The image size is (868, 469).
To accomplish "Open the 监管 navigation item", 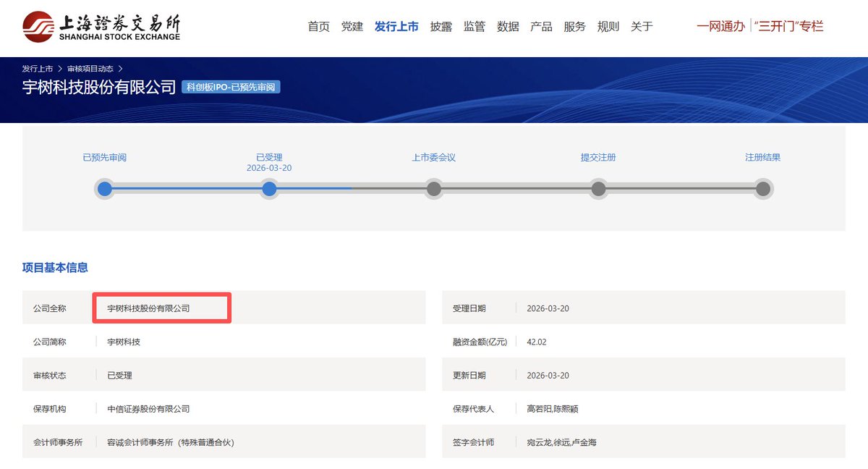I will (475, 27).
